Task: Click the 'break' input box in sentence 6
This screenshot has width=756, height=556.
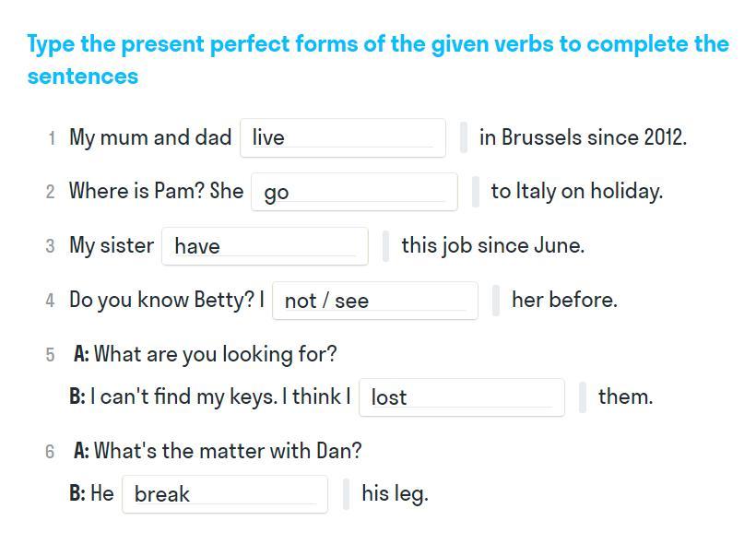Action: pyautogui.click(x=225, y=494)
